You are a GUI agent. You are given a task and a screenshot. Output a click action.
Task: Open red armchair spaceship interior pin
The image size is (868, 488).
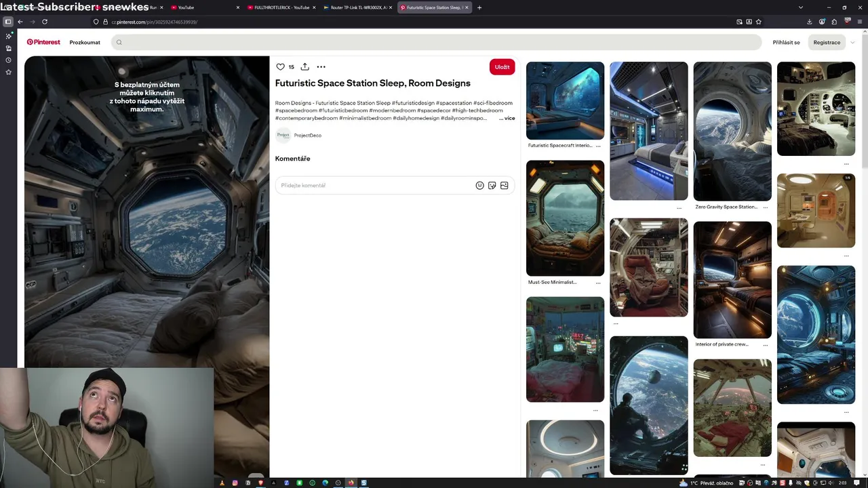(x=648, y=267)
